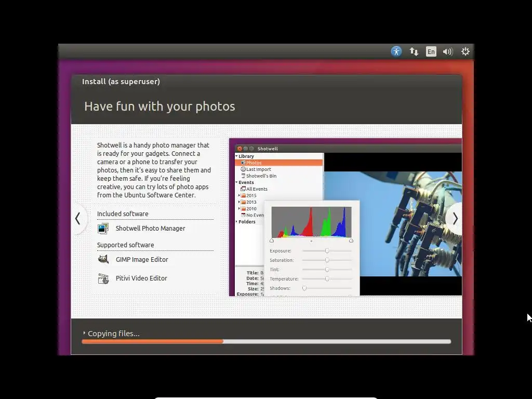Expand the 2013 events folder
The image size is (532, 399).
pyautogui.click(x=239, y=202)
